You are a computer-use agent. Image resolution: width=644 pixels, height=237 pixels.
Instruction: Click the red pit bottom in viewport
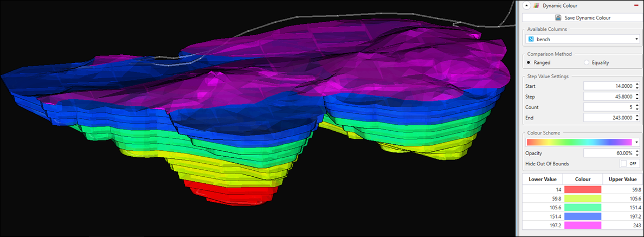[230, 193]
